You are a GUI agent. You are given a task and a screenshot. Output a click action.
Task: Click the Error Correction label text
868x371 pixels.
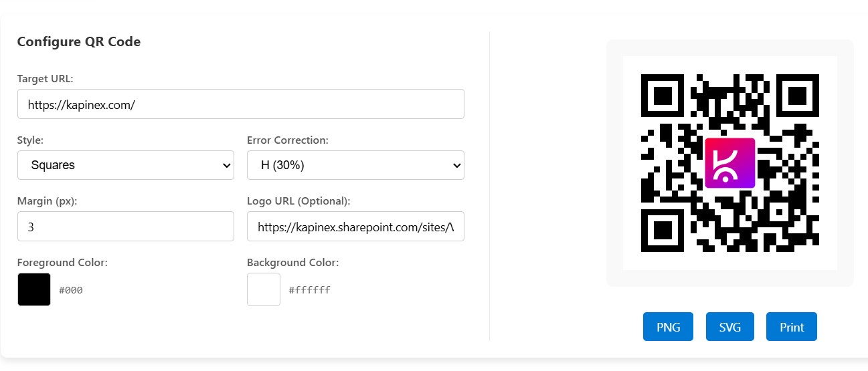[x=287, y=140]
